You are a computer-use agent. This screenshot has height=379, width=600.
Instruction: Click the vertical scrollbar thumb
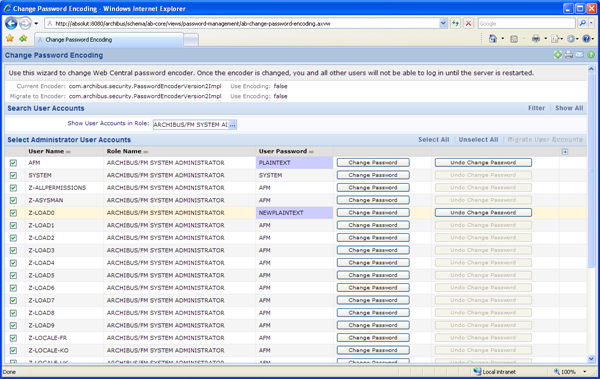click(591, 170)
